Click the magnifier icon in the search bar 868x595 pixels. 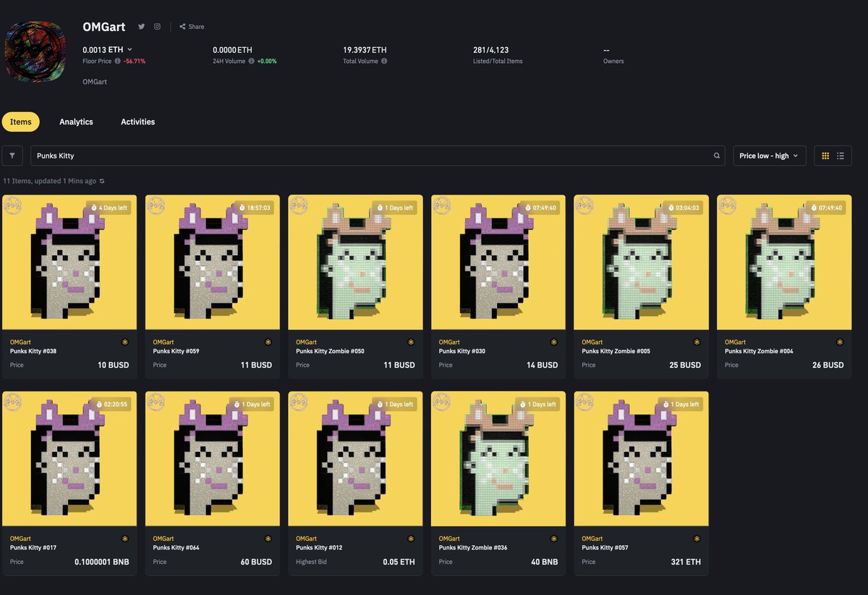pyautogui.click(x=716, y=156)
